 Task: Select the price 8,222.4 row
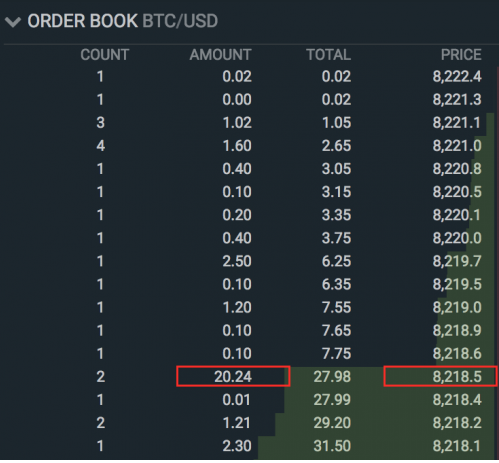pos(249,77)
